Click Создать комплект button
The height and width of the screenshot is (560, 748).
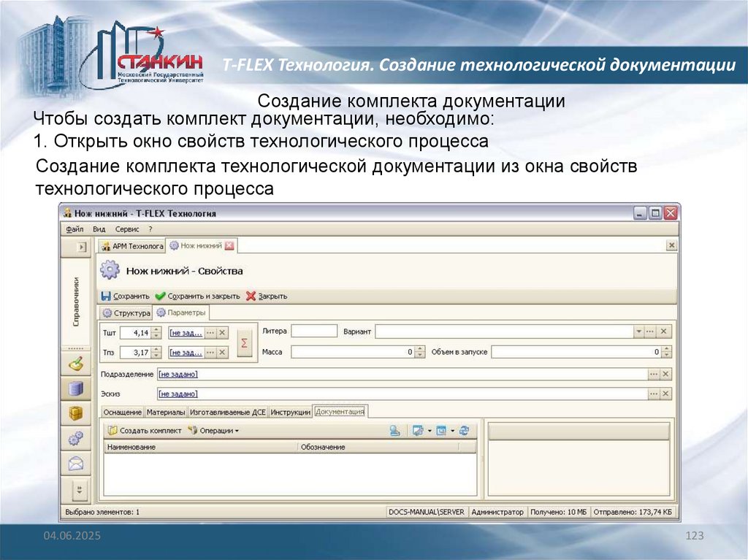pos(145,430)
